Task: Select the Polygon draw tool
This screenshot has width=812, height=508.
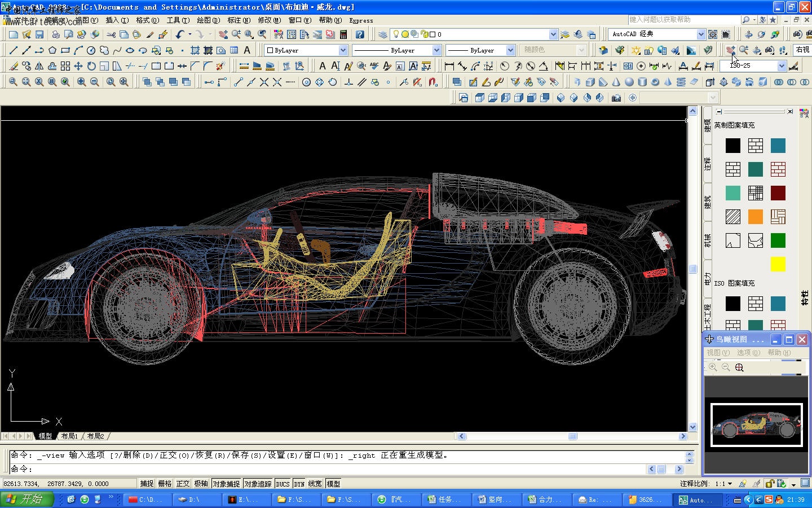Action: (x=52, y=50)
